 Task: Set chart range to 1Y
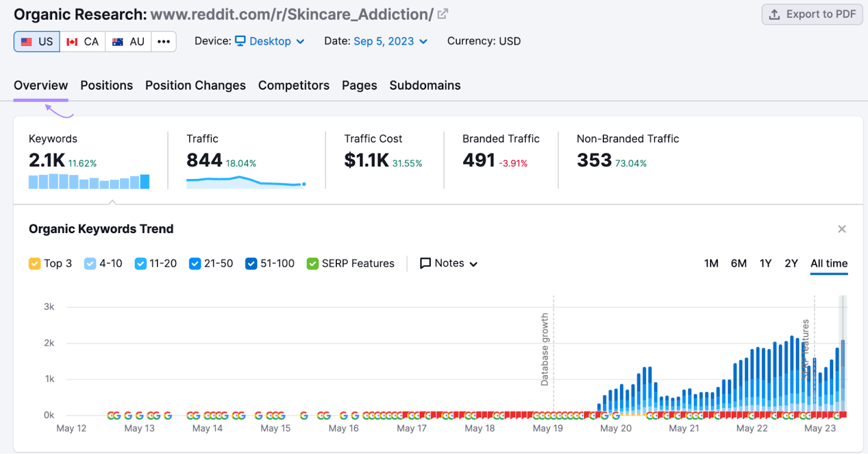(765, 263)
